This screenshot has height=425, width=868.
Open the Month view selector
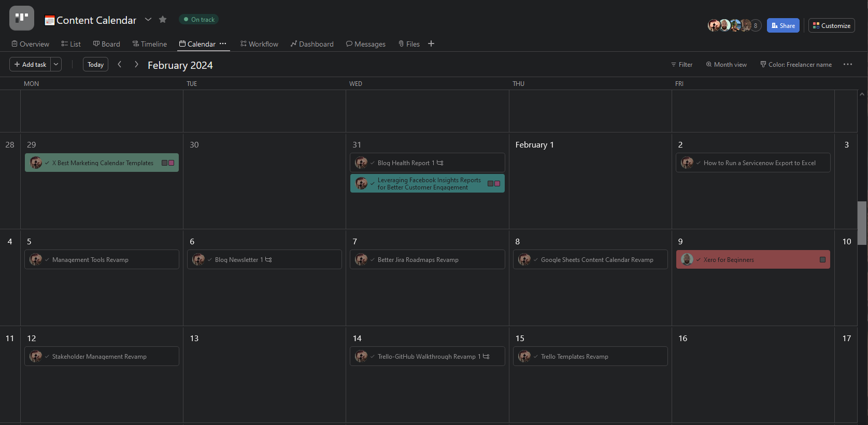(726, 65)
